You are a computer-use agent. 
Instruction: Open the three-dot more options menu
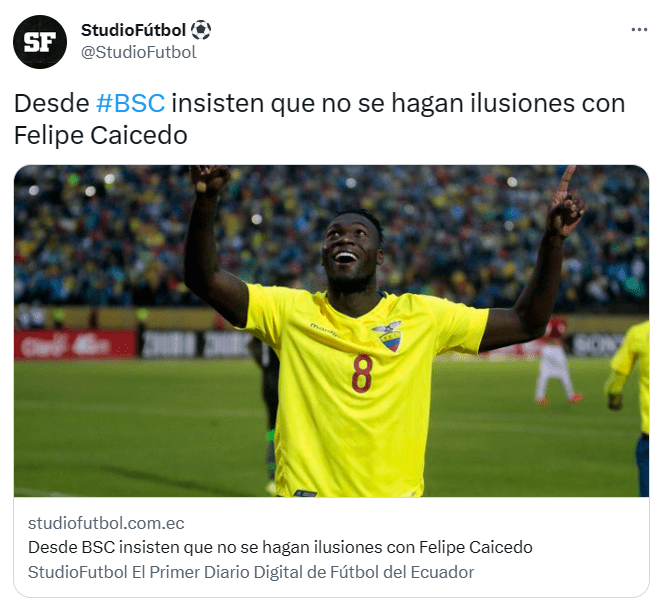[x=639, y=30]
